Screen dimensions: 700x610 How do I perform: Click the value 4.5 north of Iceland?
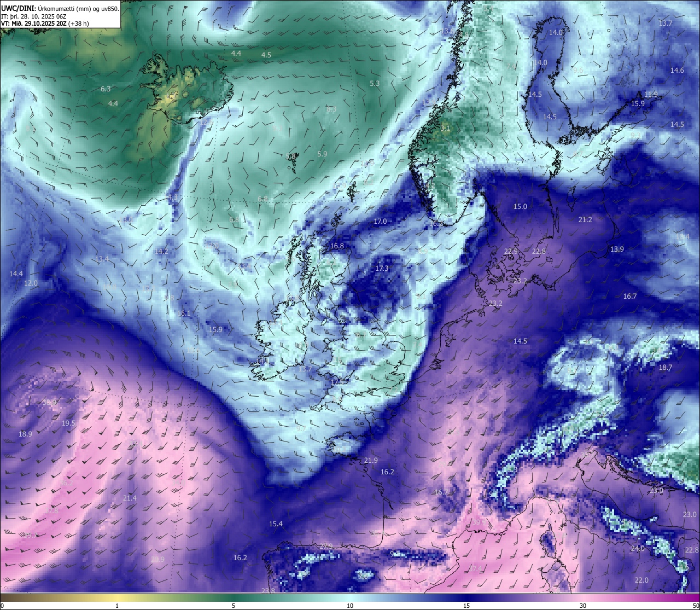266,55
